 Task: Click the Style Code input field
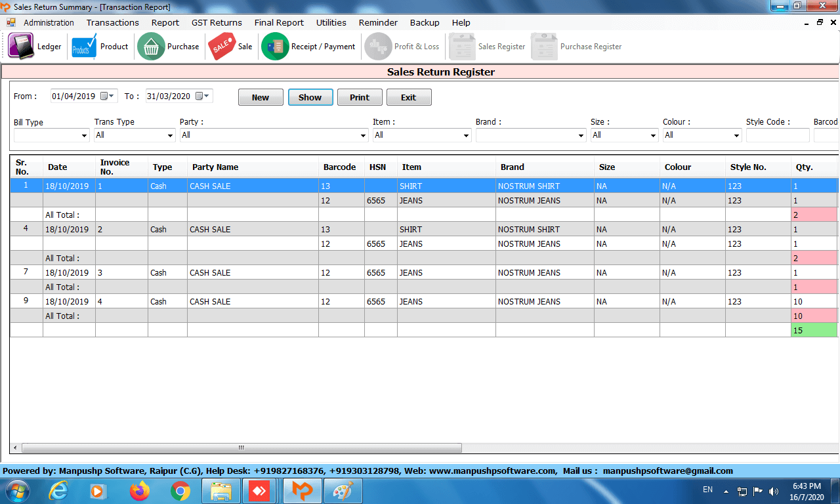tap(778, 135)
